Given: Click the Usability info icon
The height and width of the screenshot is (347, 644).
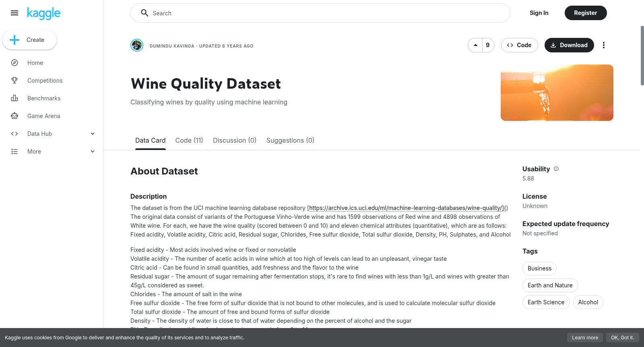Looking at the screenshot, I should tap(556, 169).
